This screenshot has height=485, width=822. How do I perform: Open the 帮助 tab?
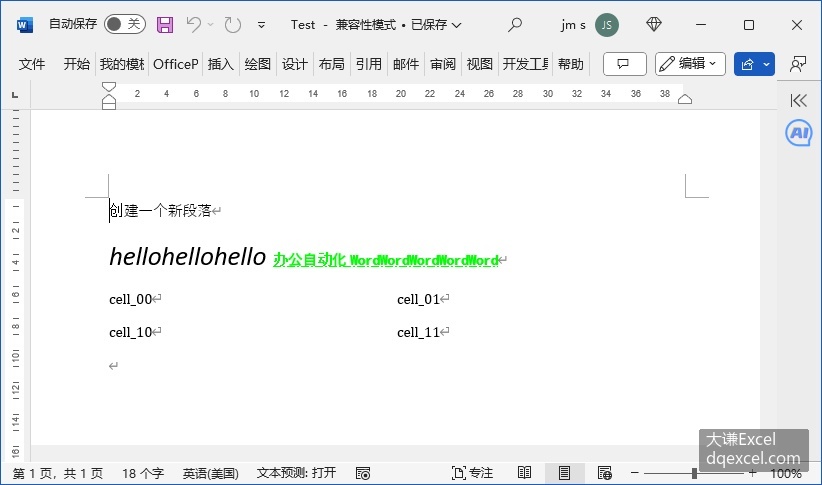click(x=570, y=64)
